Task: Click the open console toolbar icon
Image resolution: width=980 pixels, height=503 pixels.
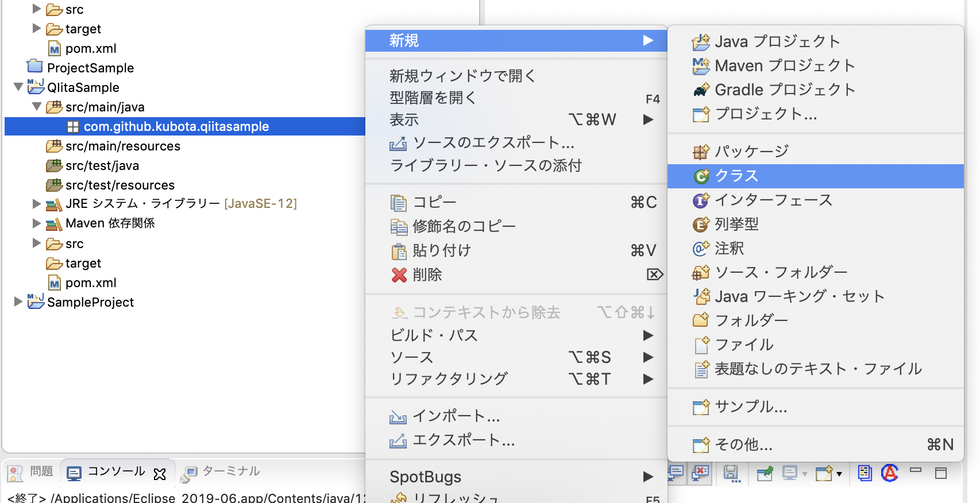Action: (x=824, y=473)
